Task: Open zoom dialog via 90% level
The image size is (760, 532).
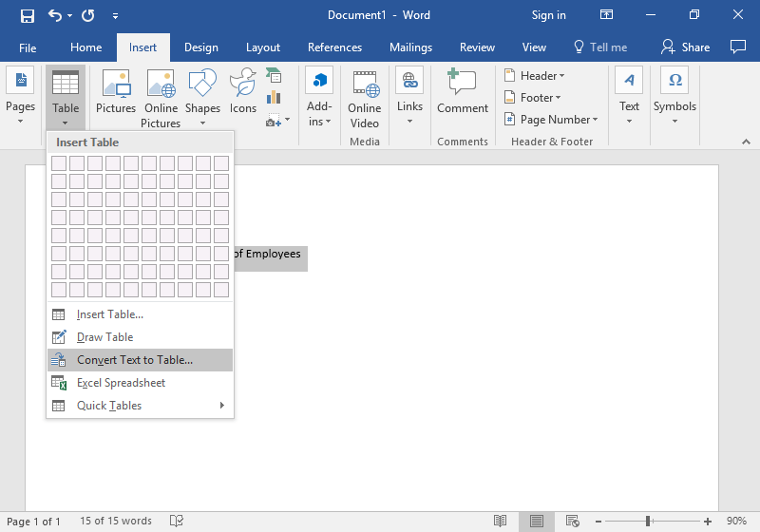Action: (x=736, y=521)
